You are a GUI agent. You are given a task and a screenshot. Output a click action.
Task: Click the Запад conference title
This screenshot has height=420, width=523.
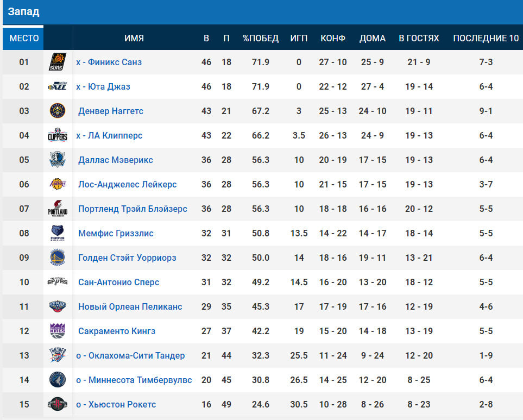24,11
